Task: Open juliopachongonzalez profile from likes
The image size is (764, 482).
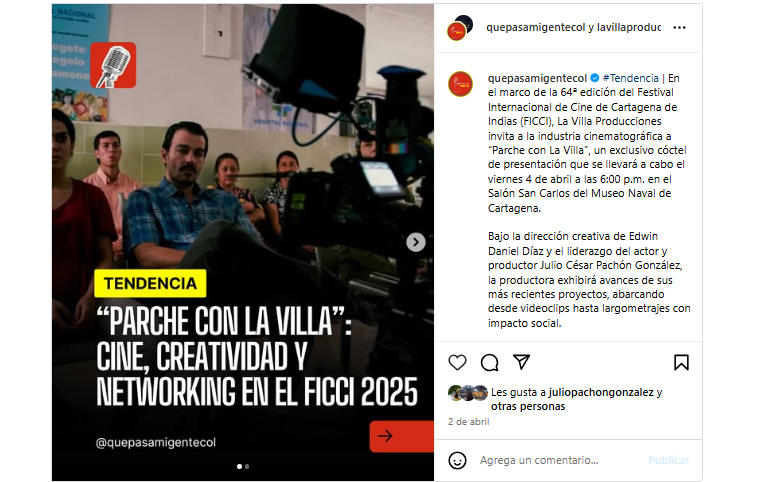Action: tap(601, 392)
